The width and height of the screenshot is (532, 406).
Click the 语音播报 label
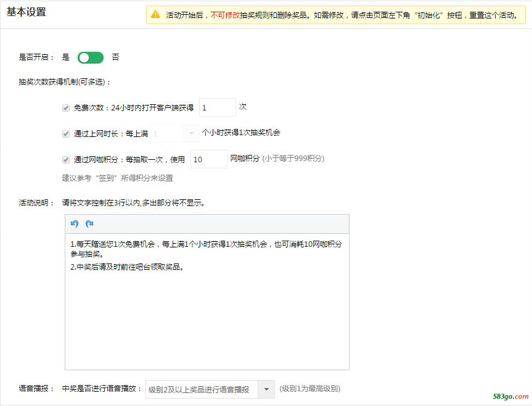tap(36, 389)
